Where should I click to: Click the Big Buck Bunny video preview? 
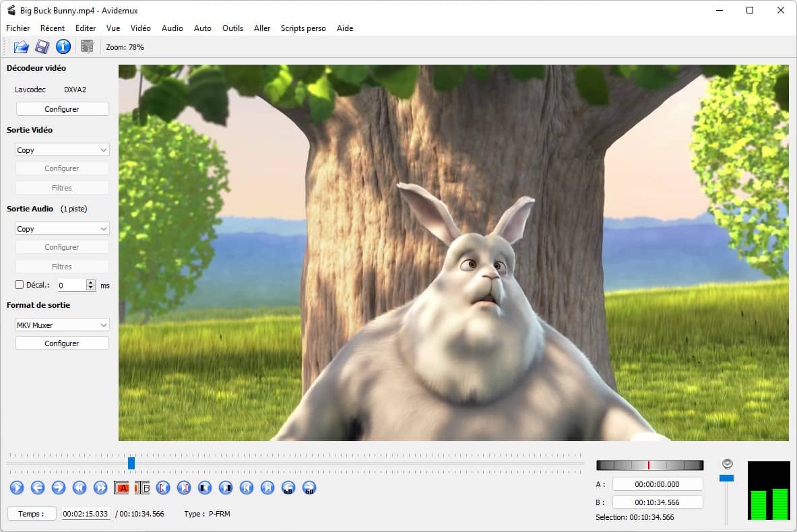[453, 253]
